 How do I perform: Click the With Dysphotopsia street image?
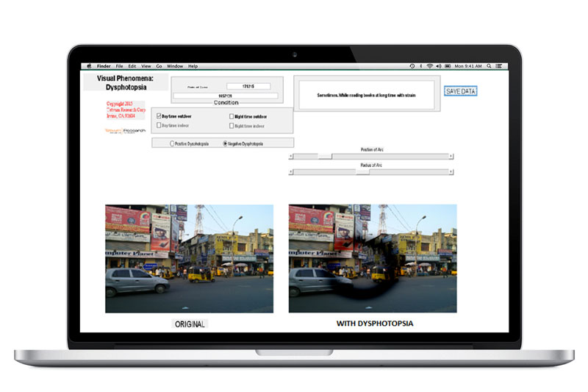coord(373,258)
